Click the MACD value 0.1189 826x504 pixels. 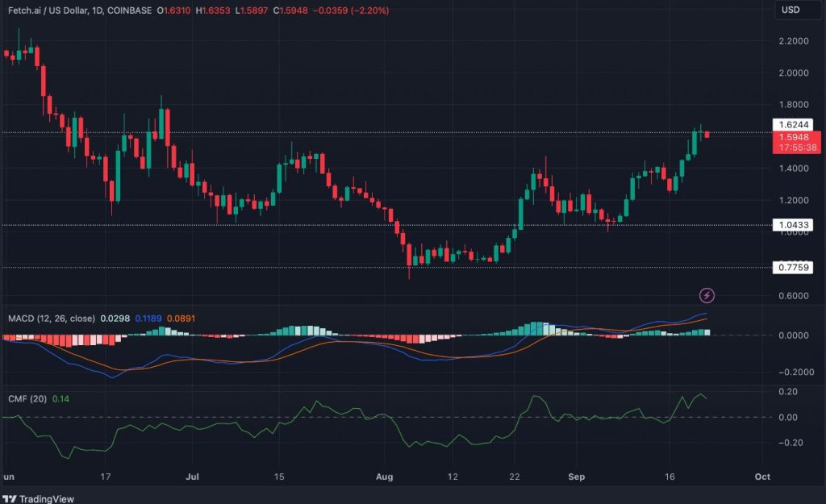[148, 319]
